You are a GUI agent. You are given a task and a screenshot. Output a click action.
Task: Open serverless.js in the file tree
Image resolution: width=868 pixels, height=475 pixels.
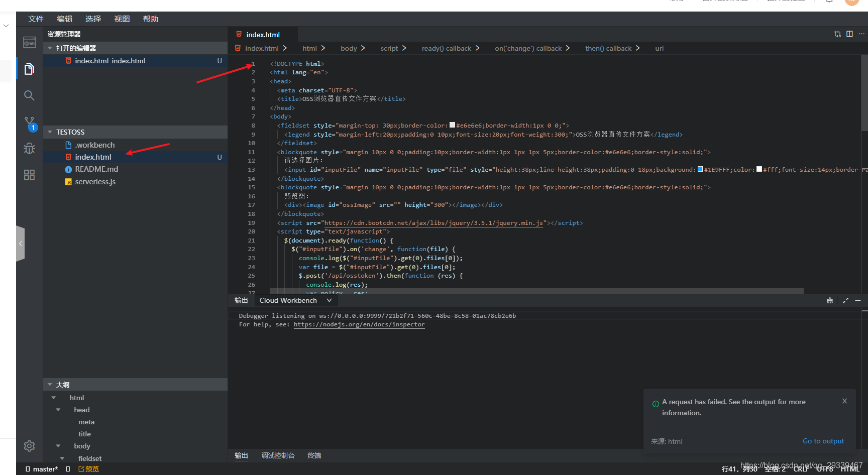(x=135, y=182)
